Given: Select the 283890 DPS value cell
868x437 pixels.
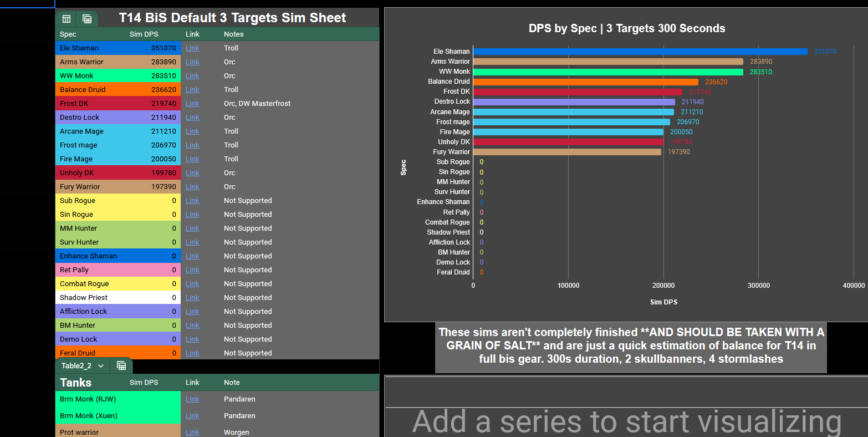Looking at the screenshot, I should coord(153,62).
